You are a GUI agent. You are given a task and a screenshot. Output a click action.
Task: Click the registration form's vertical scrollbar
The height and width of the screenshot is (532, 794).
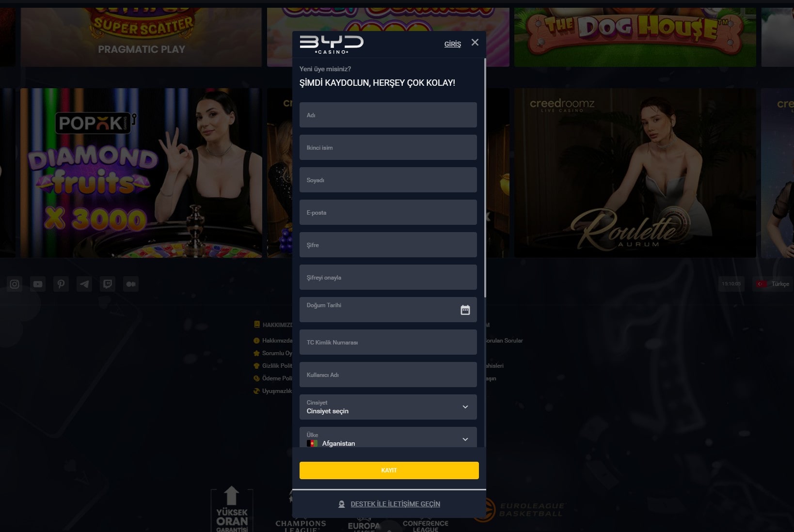pos(485,178)
